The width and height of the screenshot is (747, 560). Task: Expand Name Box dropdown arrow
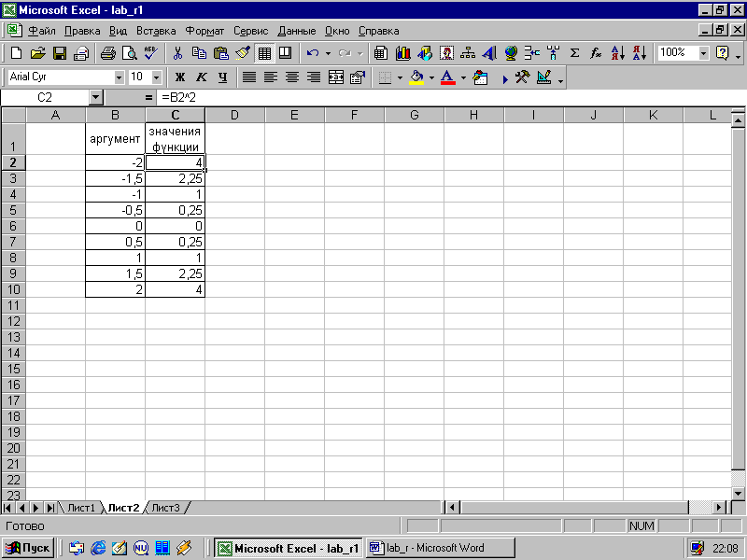[x=96, y=98]
